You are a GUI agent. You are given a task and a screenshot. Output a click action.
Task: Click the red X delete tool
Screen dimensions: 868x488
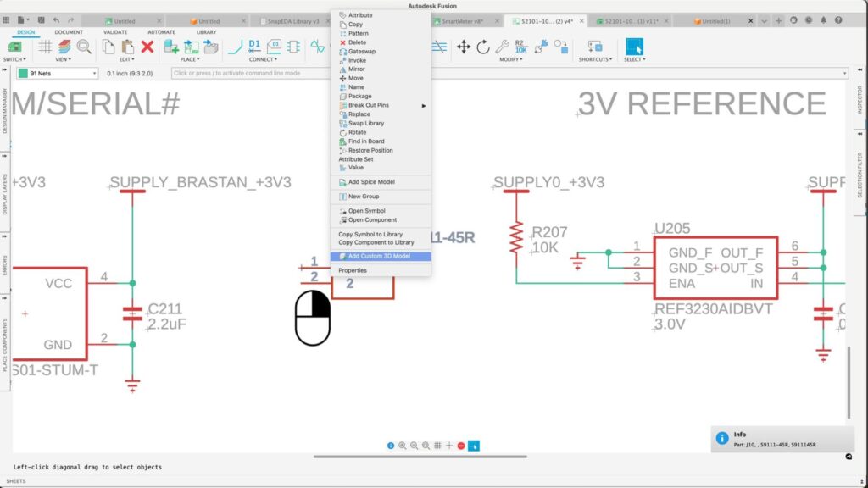click(147, 47)
